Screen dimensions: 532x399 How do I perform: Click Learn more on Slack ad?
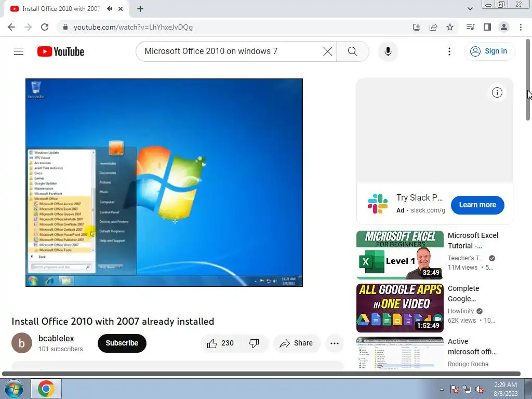[477, 205]
